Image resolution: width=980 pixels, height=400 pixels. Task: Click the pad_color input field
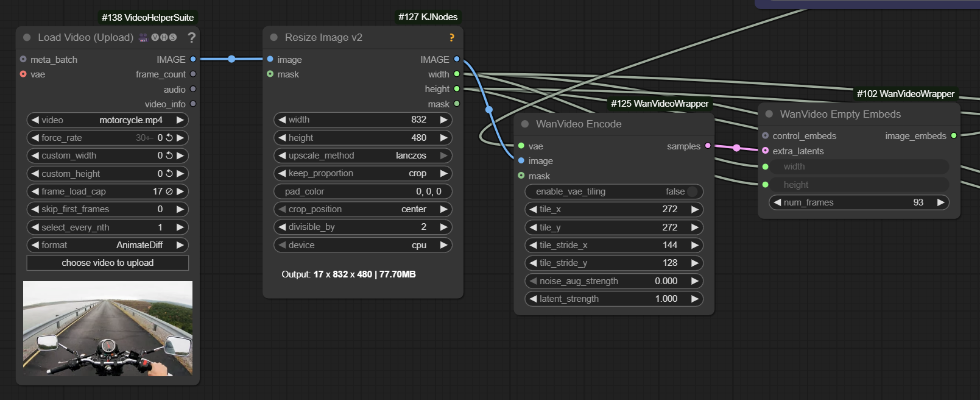tap(363, 191)
